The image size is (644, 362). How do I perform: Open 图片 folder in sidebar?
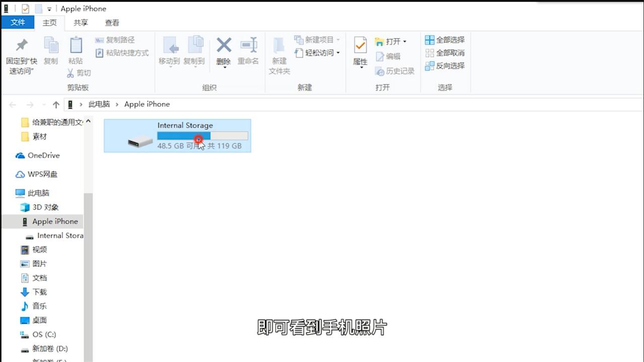tap(34, 264)
